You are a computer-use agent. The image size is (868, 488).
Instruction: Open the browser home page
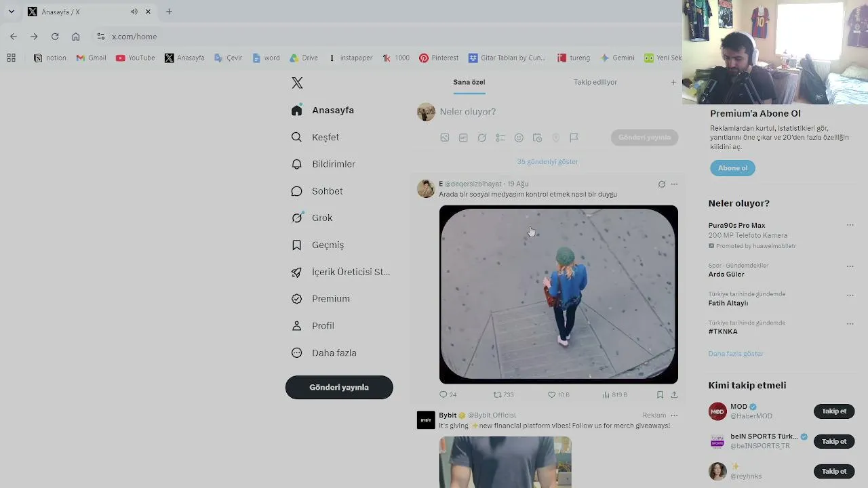click(x=76, y=37)
